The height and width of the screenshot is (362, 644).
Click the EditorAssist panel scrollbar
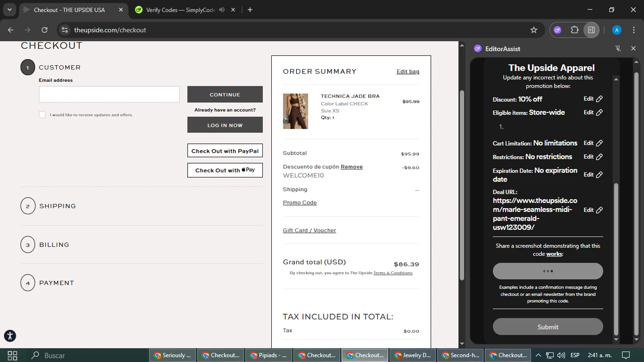[x=616, y=258]
